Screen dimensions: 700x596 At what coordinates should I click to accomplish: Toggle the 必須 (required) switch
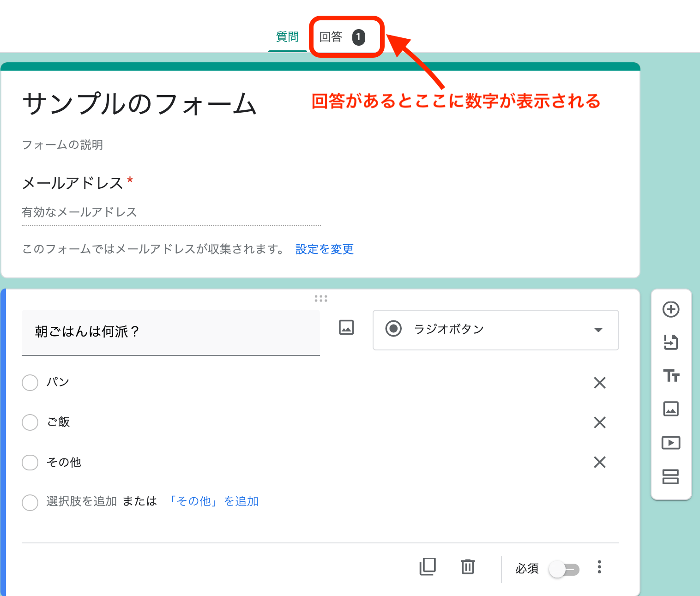(x=564, y=569)
